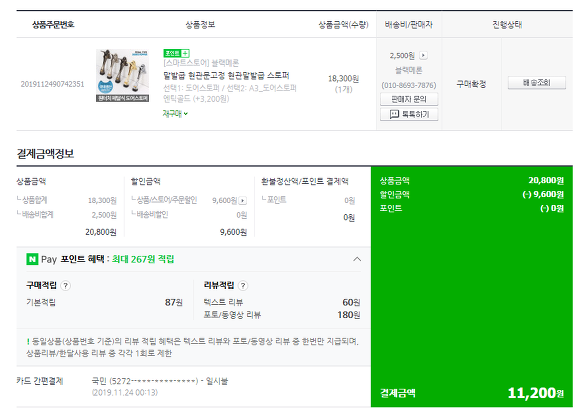The width and height of the screenshot is (580, 408).
Task: Click the 포토/동영상 리뷰 180원 row
Action: (282, 315)
